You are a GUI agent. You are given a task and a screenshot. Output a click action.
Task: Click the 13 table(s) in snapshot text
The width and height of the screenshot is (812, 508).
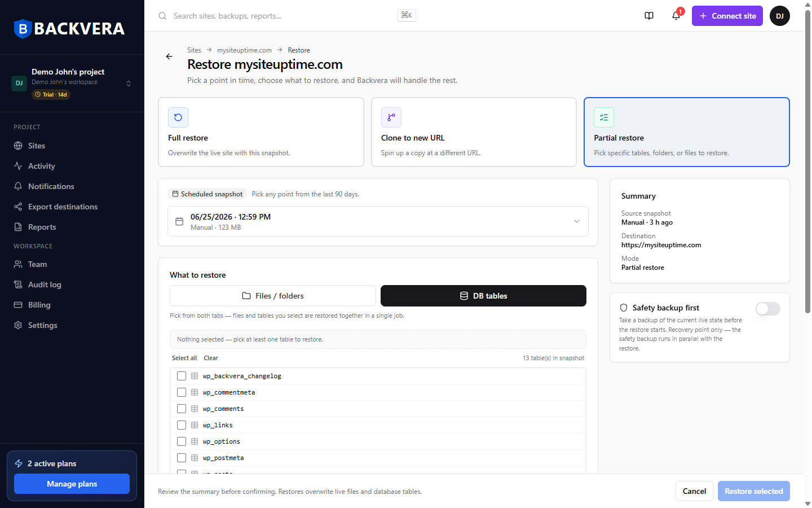coord(553,358)
